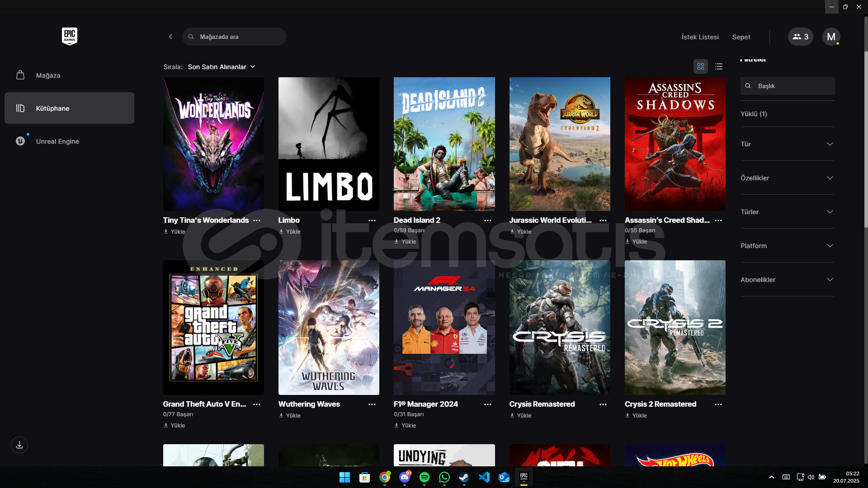Click the library vertical scrollbar

pos(866,140)
